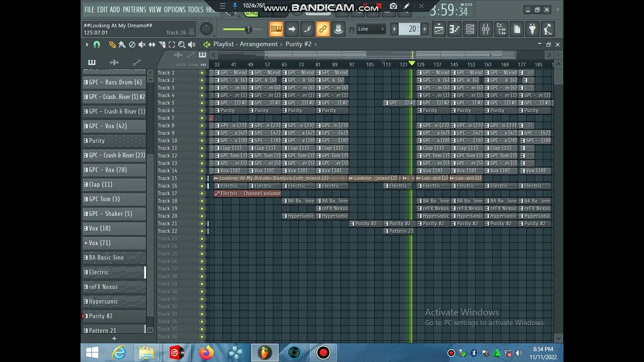Mute Track 21 with its green light
The width and height of the screenshot is (644, 362).
coord(202,224)
